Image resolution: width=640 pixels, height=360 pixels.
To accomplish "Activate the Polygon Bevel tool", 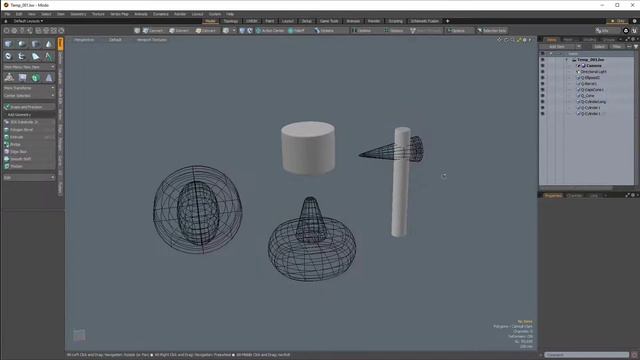I will [29, 129].
